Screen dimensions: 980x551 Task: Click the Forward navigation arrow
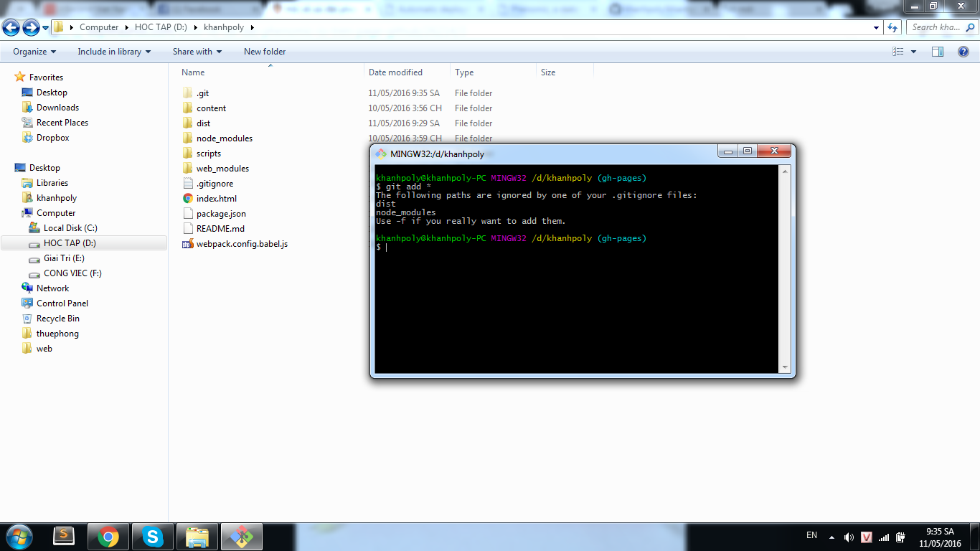tap(31, 27)
